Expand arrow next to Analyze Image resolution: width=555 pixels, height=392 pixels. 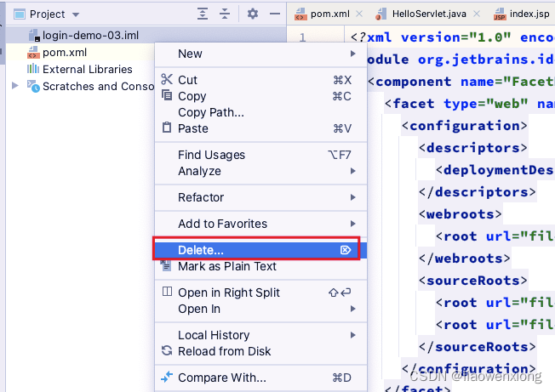coord(352,171)
